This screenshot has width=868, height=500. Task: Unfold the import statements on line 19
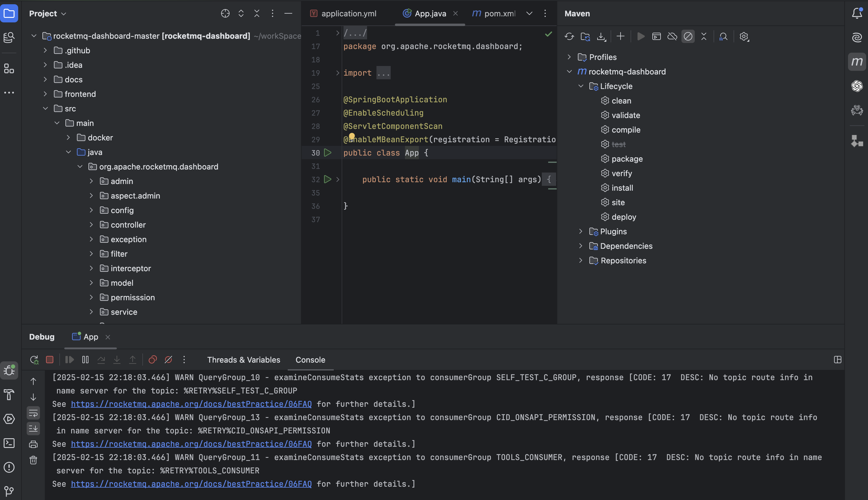click(337, 73)
